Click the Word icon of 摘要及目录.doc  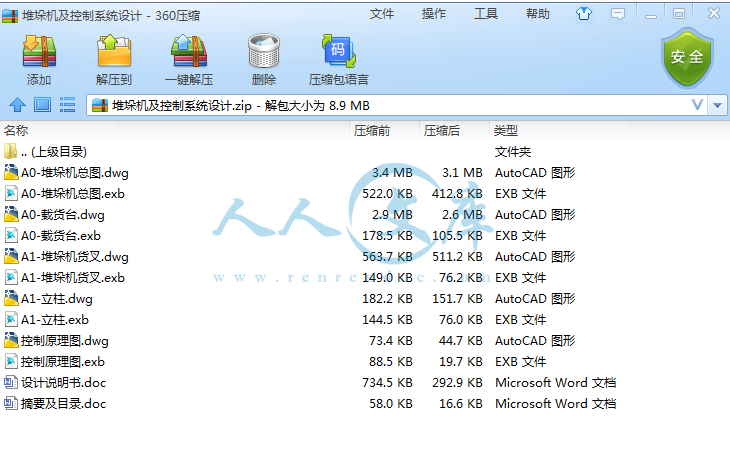(x=11, y=403)
